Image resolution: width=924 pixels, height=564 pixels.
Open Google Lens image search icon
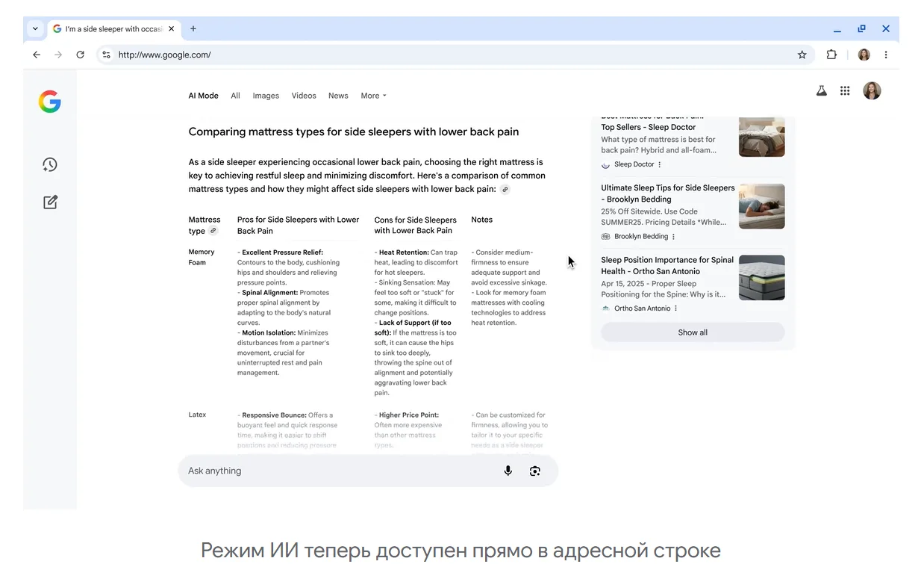pyautogui.click(x=535, y=471)
